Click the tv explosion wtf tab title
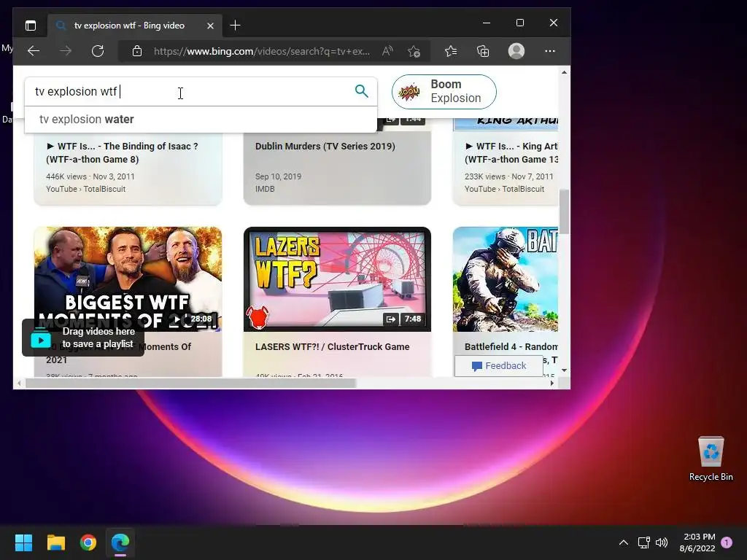Screen dimensions: 747x560 click(129, 26)
